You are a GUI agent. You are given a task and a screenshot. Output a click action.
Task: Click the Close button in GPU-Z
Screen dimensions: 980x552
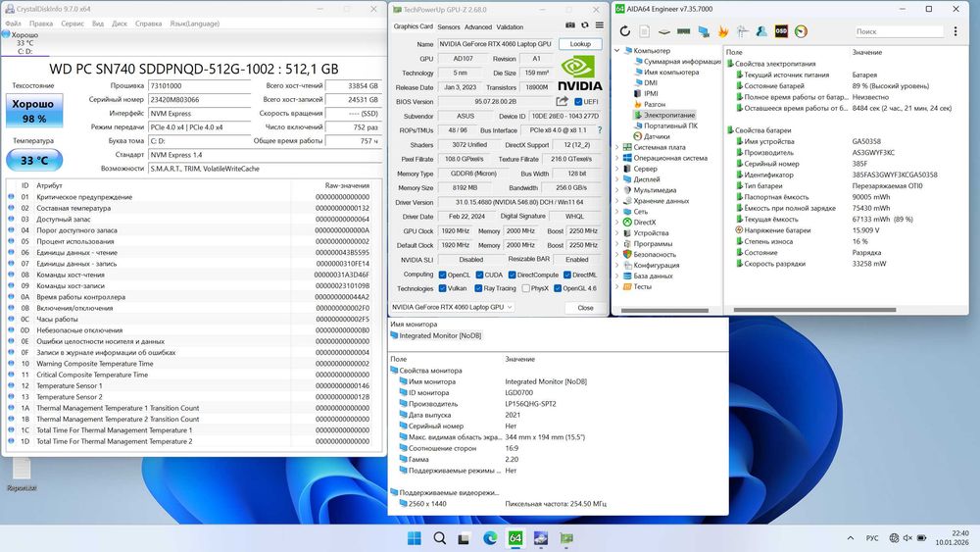click(585, 308)
